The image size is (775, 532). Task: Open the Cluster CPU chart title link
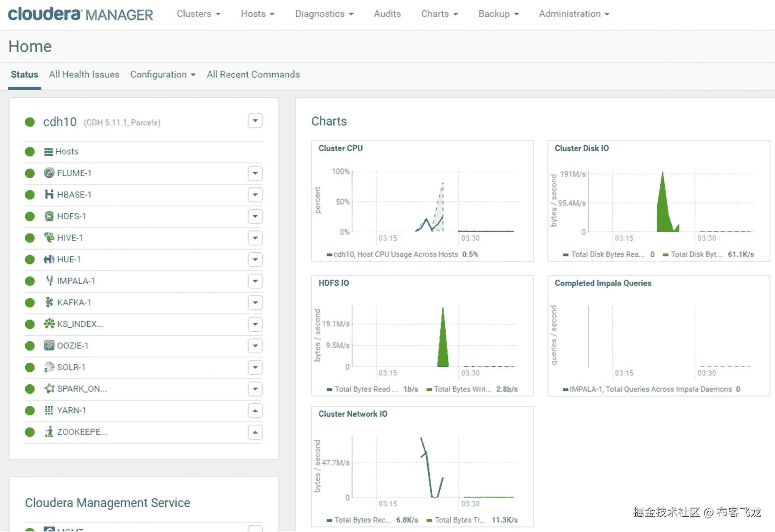pyautogui.click(x=341, y=148)
